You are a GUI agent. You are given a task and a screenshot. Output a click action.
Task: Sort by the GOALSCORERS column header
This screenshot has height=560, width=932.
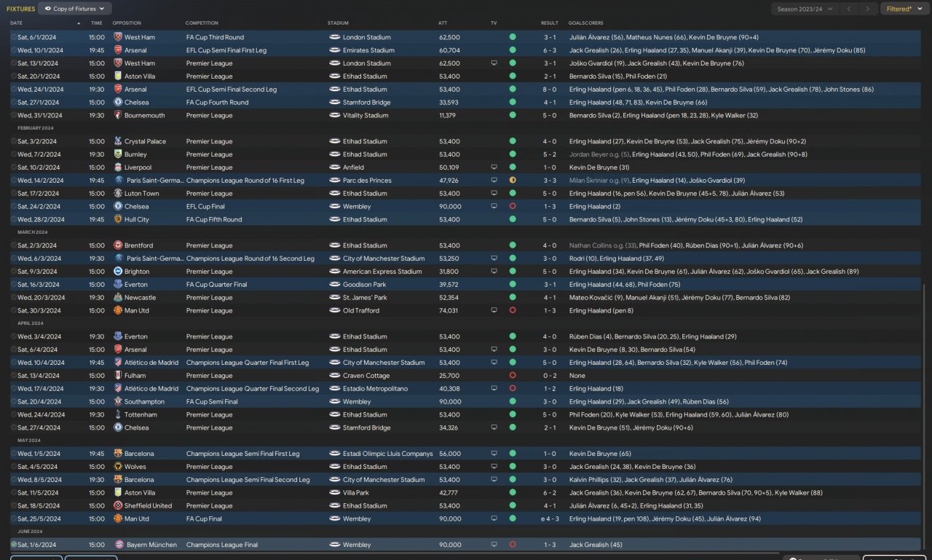coord(586,23)
